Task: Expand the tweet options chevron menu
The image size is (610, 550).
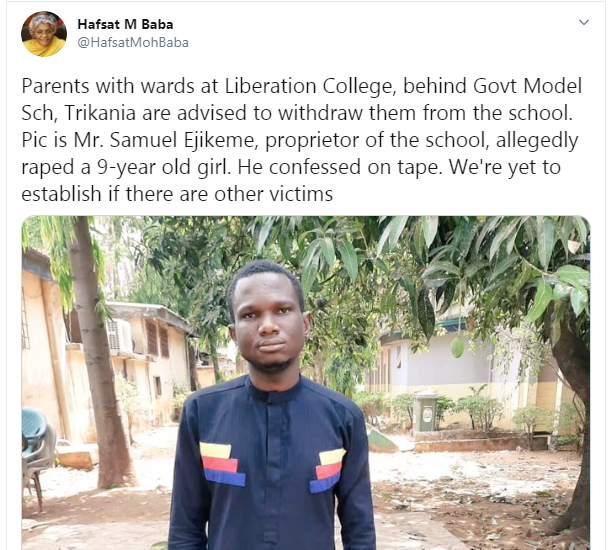Action: pyautogui.click(x=584, y=22)
